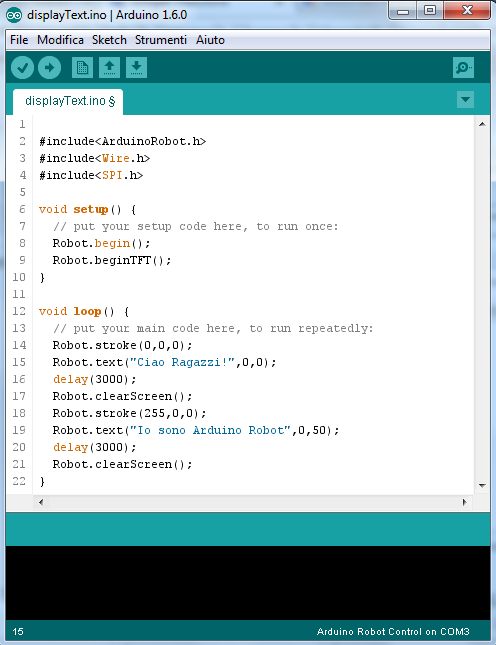This screenshot has height=645, width=496.
Task: Click the black console output area
Action: click(x=248, y=583)
